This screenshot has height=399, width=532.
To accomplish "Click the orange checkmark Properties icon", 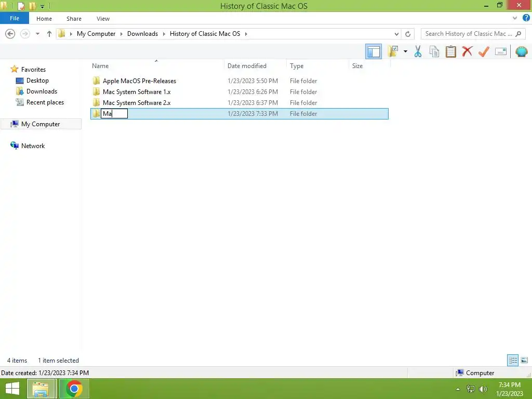I will (x=484, y=51).
